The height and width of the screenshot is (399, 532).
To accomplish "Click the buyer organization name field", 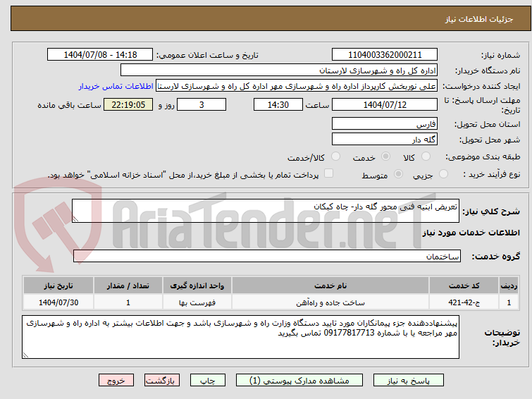I will [279, 70].
